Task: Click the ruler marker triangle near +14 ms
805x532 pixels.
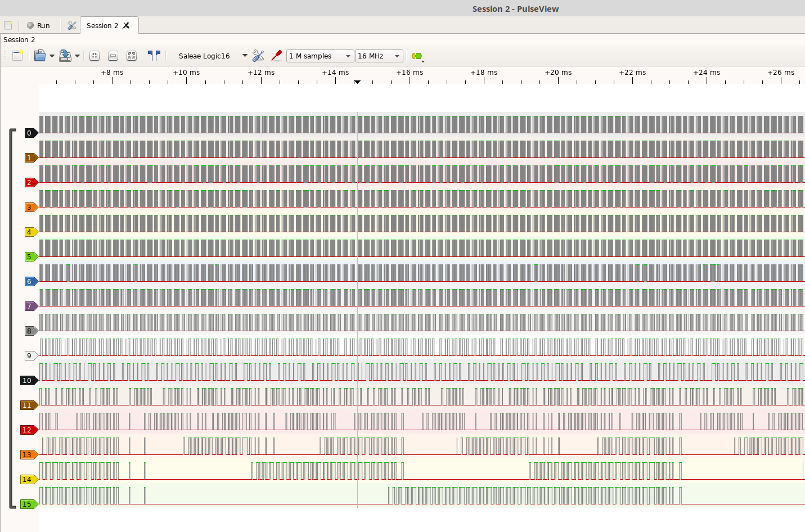Action: [357, 82]
